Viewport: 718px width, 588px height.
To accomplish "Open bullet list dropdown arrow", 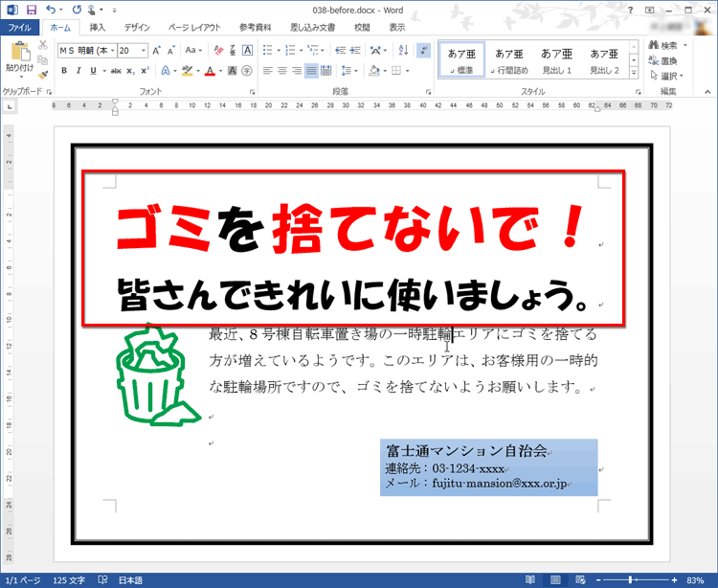I will click(x=279, y=51).
